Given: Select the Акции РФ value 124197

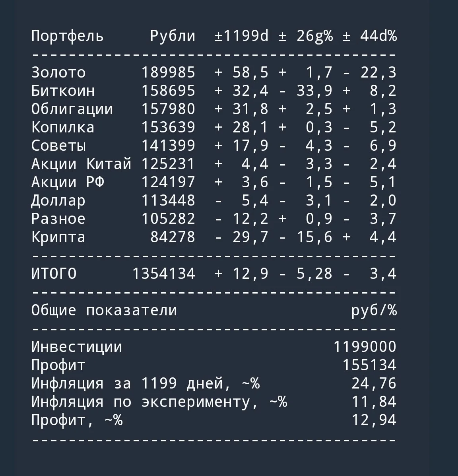Looking at the screenshot, I should (x=169, y=182).
